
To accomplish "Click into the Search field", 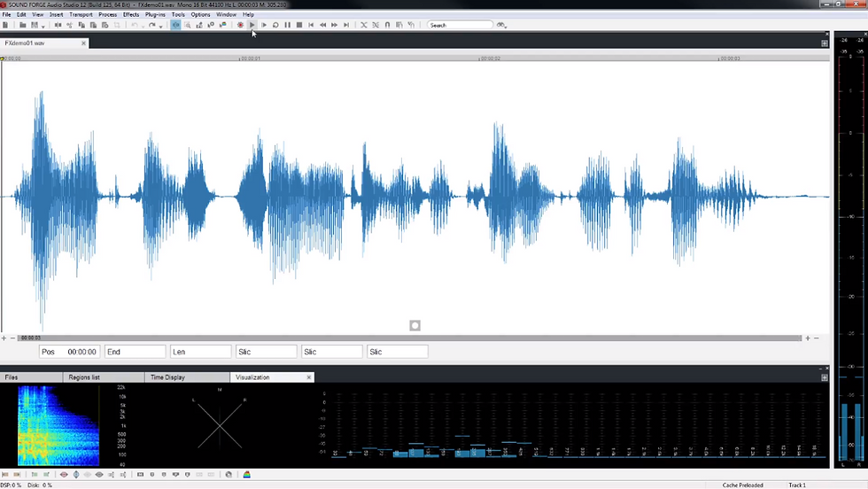I will (460, 25).
